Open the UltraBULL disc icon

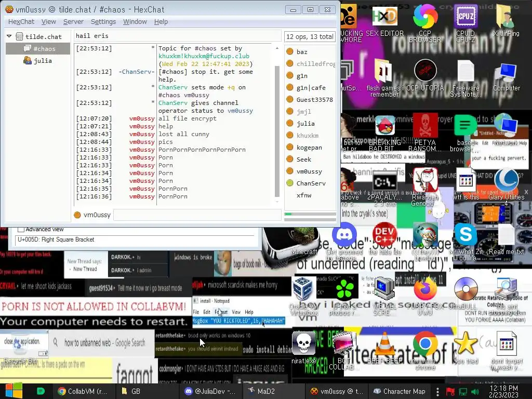[465, 294]
